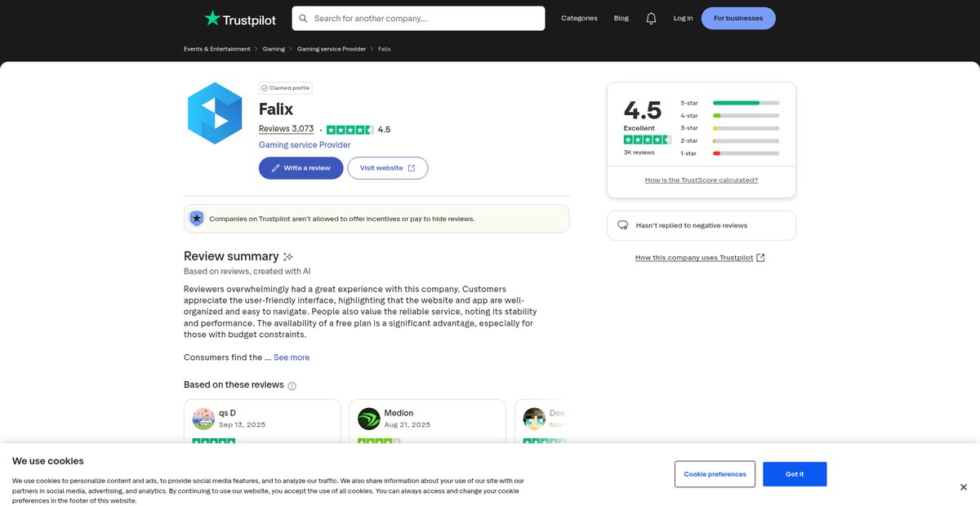Filter by 3-star reviews bar
980x506 pixels.
(x=730, y=128)
